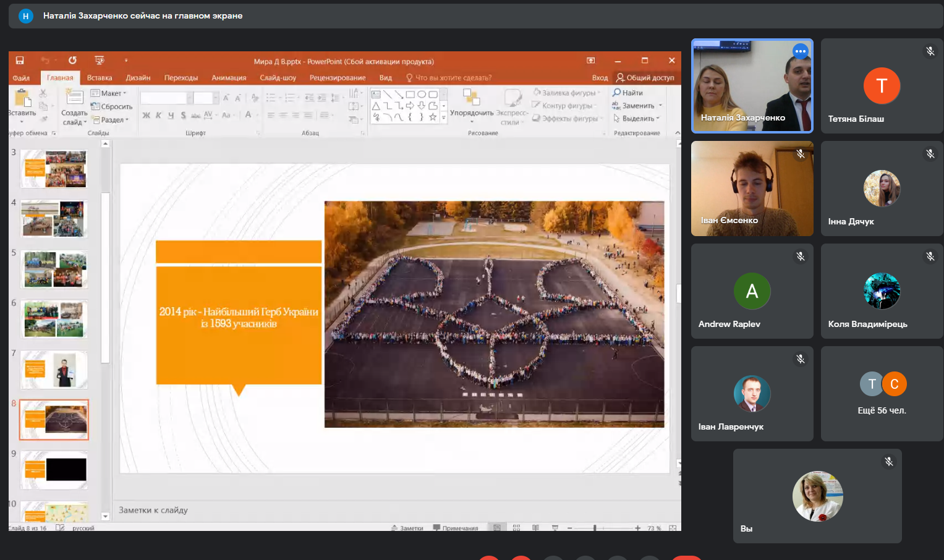
Task: Click the zoom slider in PowerPoint status bar
Action: point(595,528)
